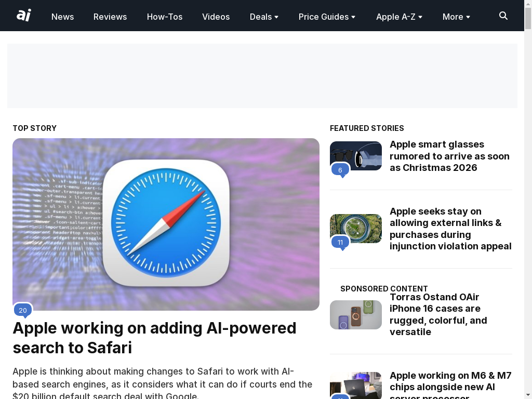Click the Apple Park aerial thumbnail
The height and width of the screenshot is (399, 532).
pyautogui.click(x=356, y=229)
